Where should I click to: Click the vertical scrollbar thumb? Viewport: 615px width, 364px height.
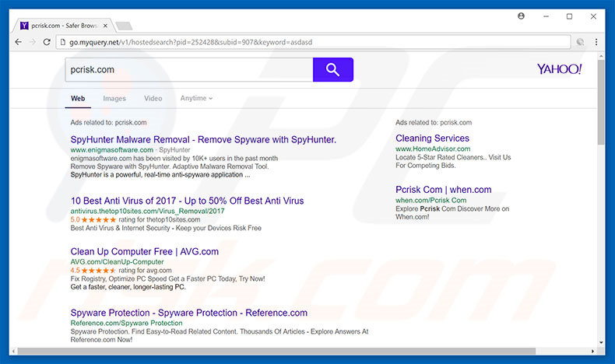[x=600, y=102]
